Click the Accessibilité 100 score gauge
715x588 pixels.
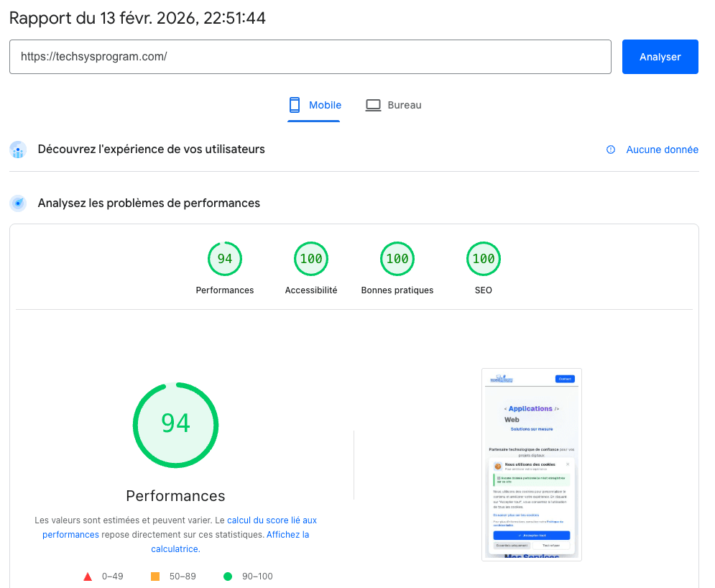[x=310, y=258]
